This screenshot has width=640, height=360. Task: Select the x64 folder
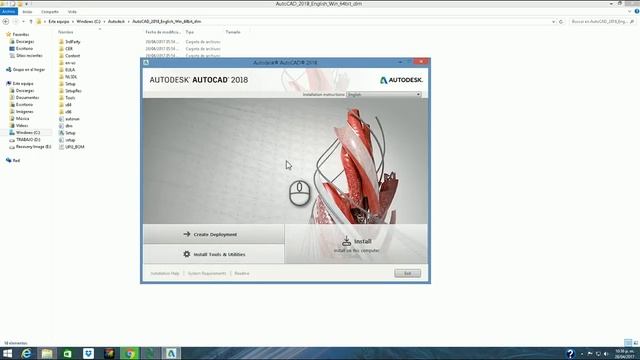click(x=68, y=105)
